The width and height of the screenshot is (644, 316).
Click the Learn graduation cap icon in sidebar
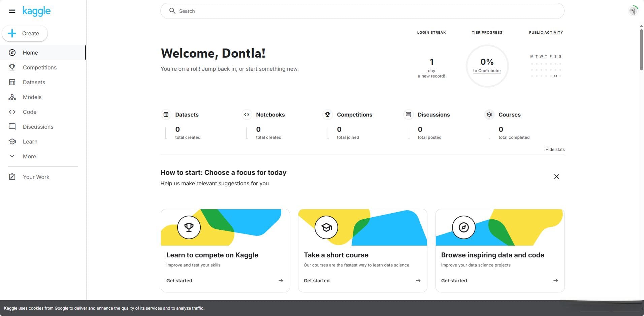(x=12, y=141)
